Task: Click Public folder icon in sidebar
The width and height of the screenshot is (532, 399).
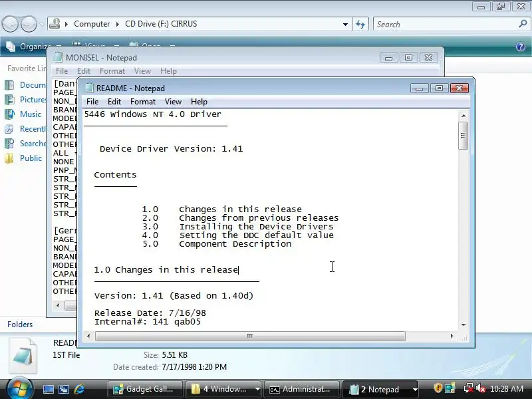Action: coord(9,158)
